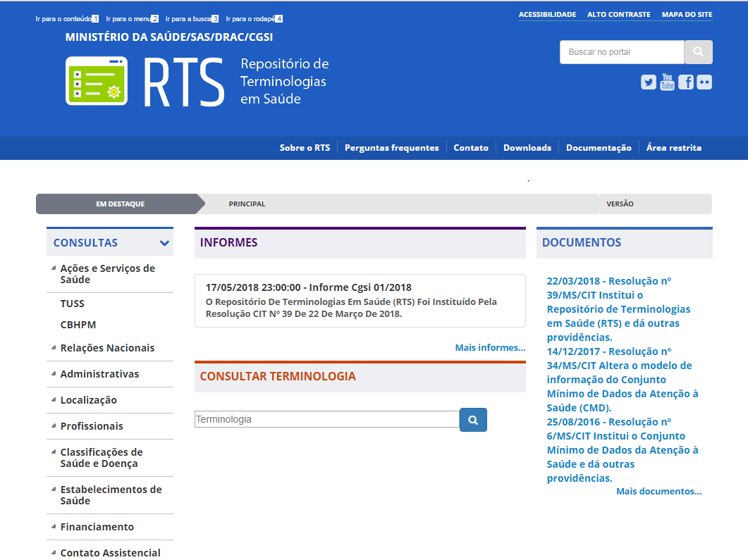Toggle the Alto Contraste mode
This screenshot has width=748, height=560.
(x=618, y=15)
